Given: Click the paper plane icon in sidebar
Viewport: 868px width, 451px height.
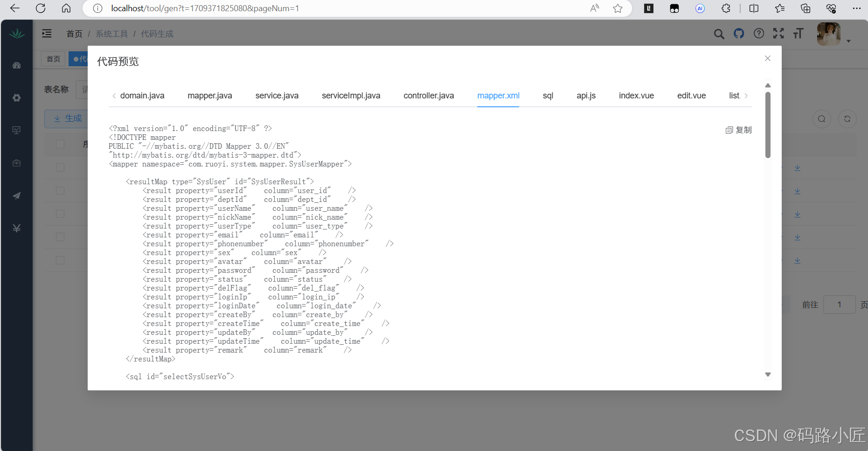Looking at the screenshot, I should 17,195.
